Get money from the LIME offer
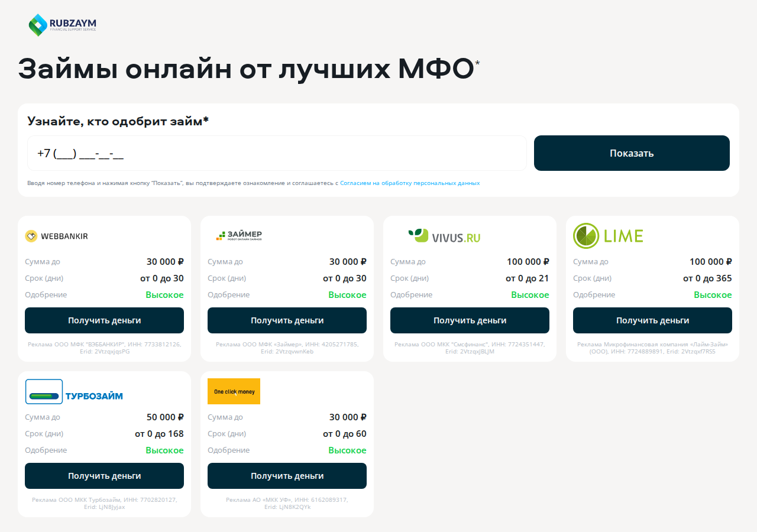Viewport: 757px width, 532px height. 652,320
